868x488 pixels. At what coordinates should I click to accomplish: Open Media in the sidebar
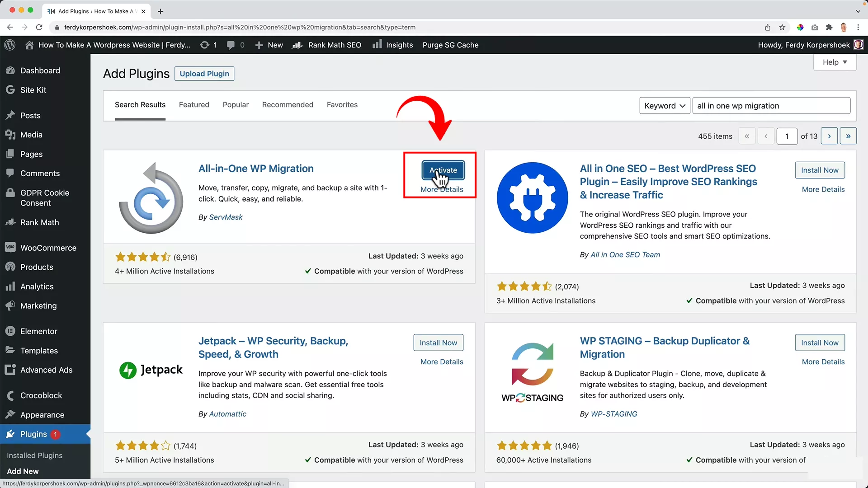coord(31,135)
